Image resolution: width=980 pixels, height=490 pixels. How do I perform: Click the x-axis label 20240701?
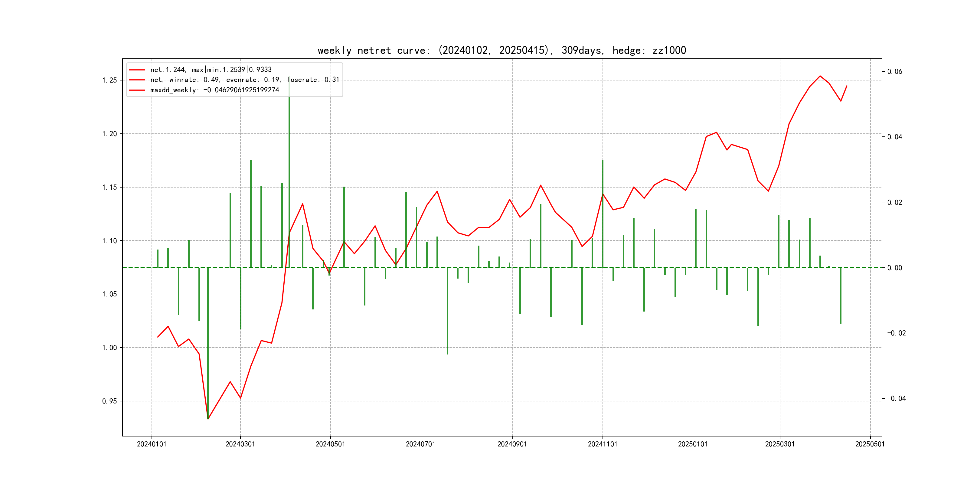420,444
